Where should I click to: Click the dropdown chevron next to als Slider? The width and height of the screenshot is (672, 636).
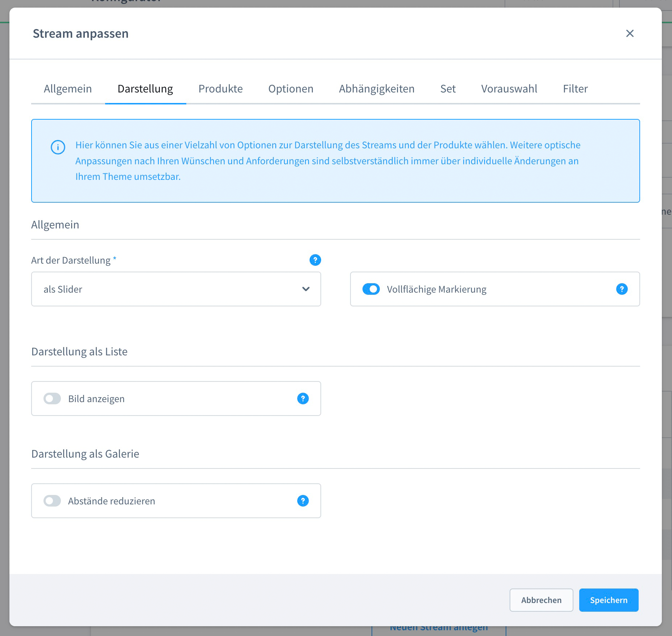306,289
